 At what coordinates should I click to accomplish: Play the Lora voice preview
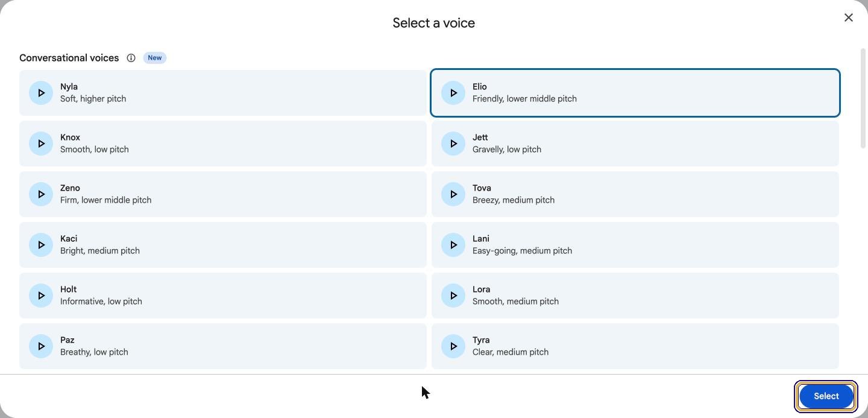[x=453, y=296]
